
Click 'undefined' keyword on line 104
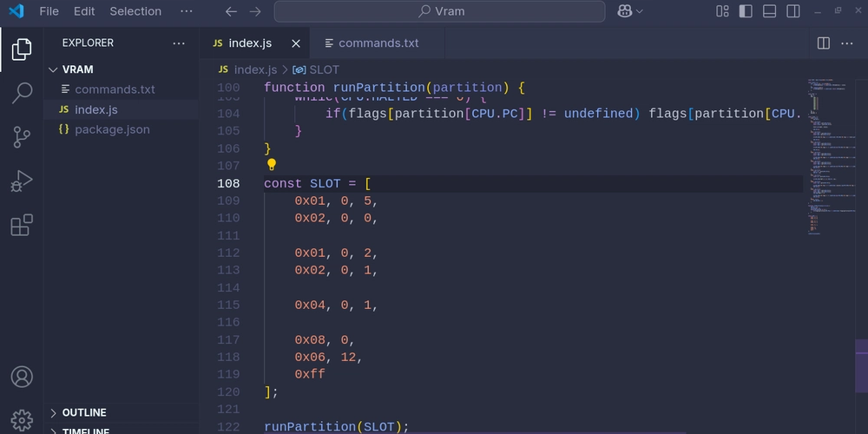pos(598,114)
